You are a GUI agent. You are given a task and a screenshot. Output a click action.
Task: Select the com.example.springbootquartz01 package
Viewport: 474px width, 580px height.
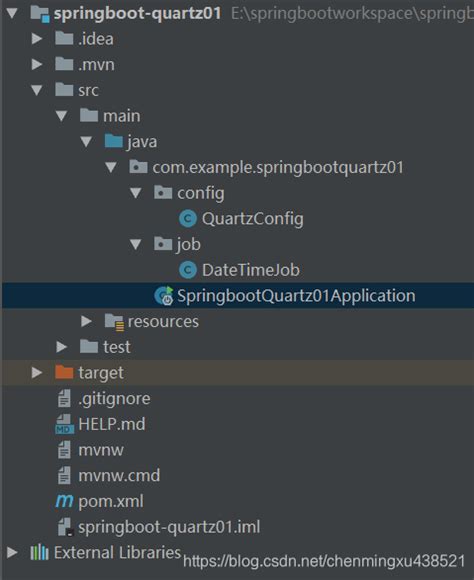tap(266, 167)
